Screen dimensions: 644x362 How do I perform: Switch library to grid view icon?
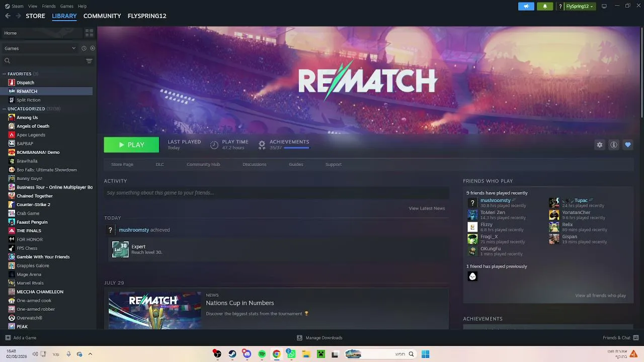pos(89,33)
